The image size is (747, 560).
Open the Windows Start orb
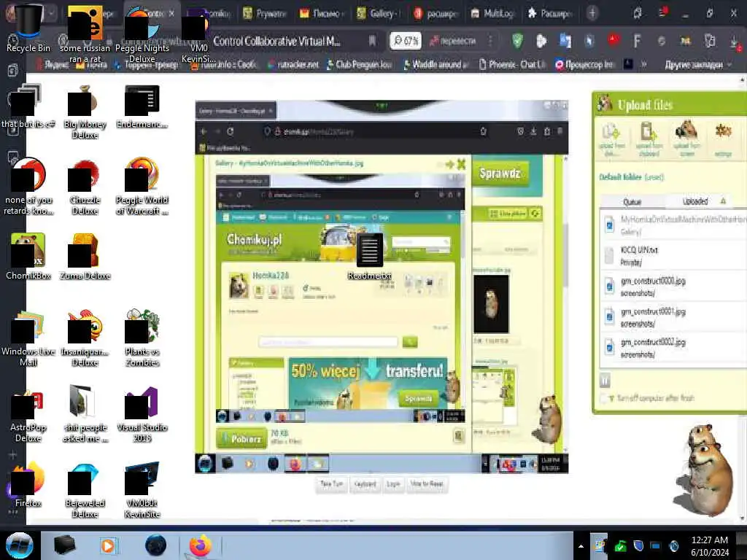(x=19, y=545)
